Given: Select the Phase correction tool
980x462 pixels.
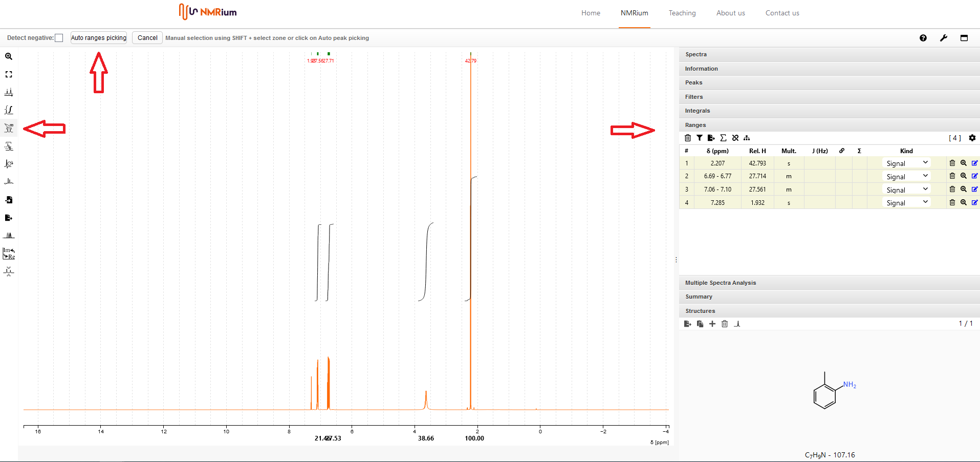Looking at the screenshot, I should click(9, 164).
